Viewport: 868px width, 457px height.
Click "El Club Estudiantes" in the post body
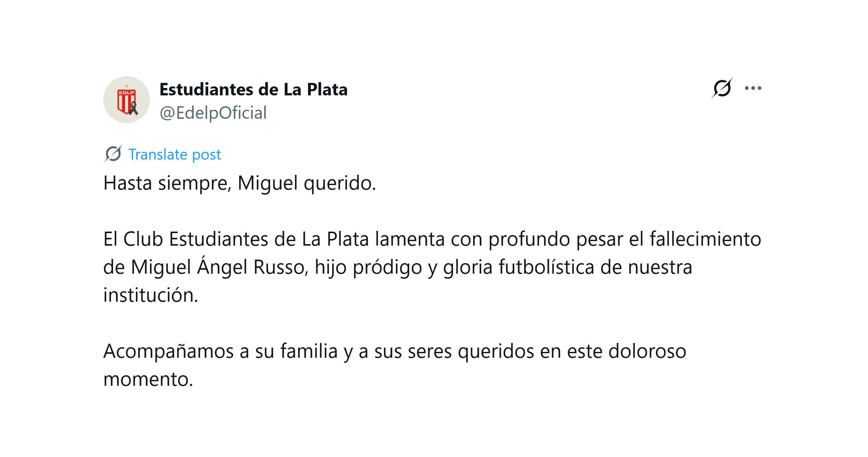coord(185,239)
